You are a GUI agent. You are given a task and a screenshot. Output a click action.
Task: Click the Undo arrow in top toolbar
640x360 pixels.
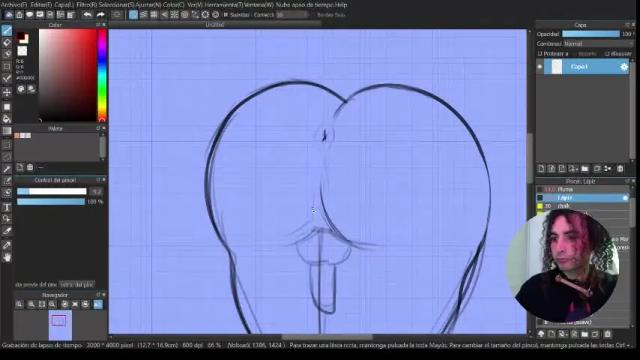pyautogui.click(x=87, y=15)
